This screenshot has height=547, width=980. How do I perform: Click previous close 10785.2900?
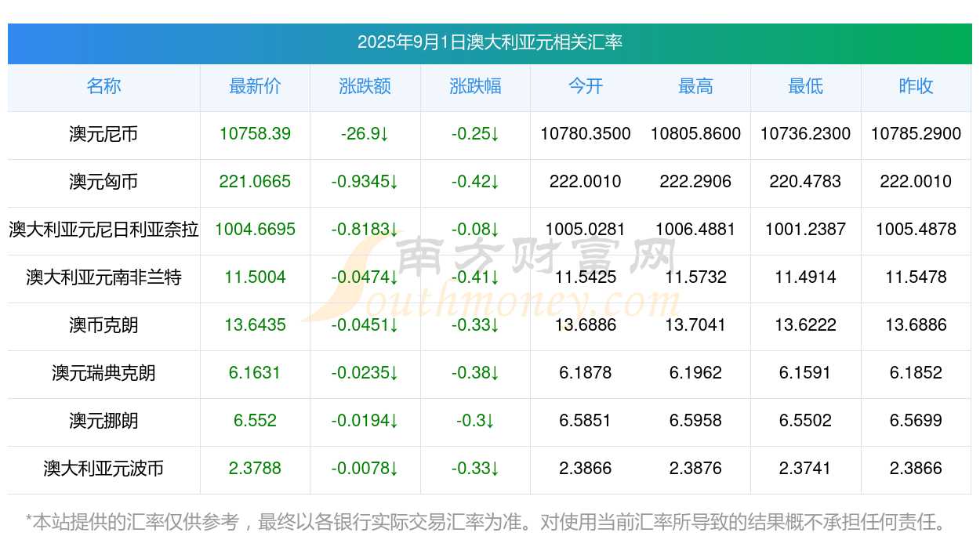916,134
